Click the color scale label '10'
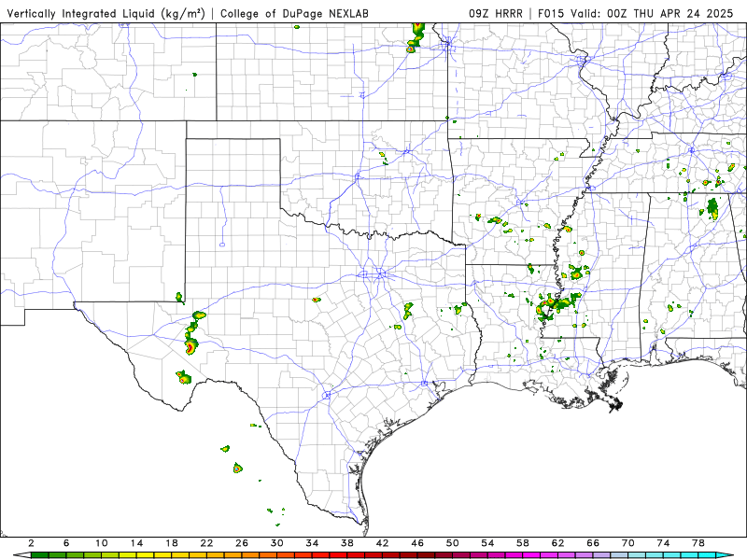 [x=102, y=543]
